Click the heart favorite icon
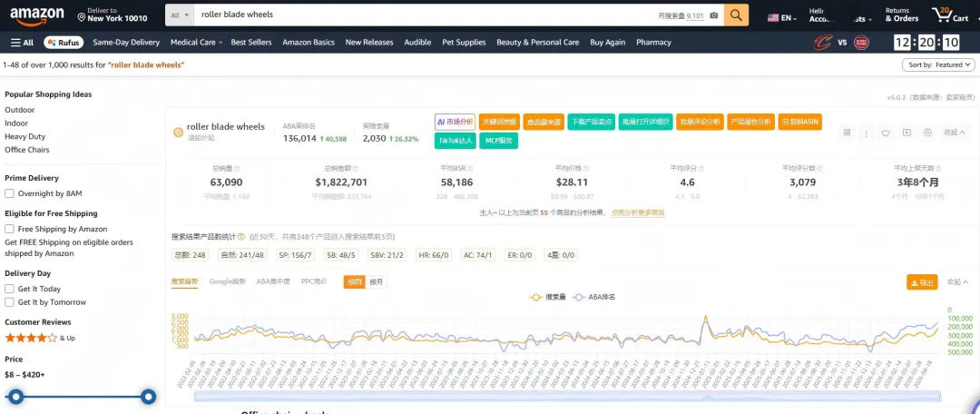The image size is (980, 414). click(x=886, y=133)
